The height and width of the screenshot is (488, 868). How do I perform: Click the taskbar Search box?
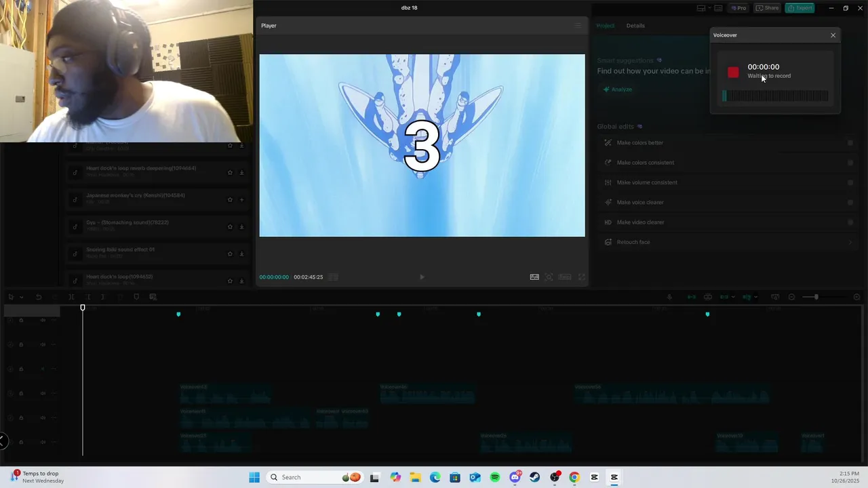[x=315, y=477]
